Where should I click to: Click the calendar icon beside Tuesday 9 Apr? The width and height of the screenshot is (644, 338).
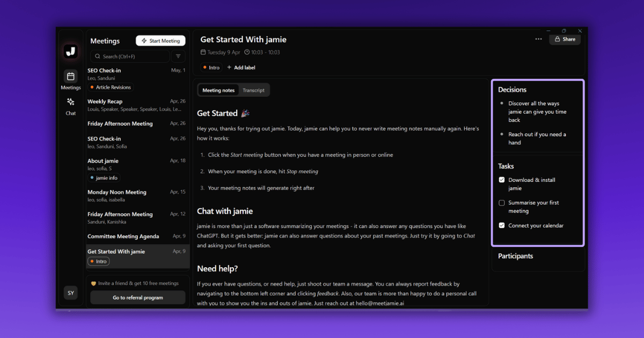[203, 52]
